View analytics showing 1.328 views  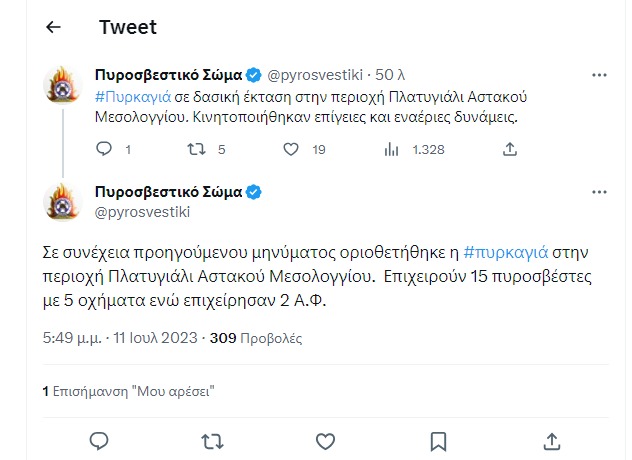pyautogui.click(x=391, y=149)
